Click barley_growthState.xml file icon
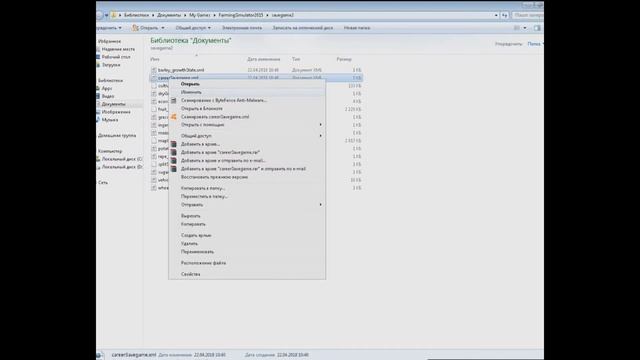640x360 pixels. tap(154, 70)
